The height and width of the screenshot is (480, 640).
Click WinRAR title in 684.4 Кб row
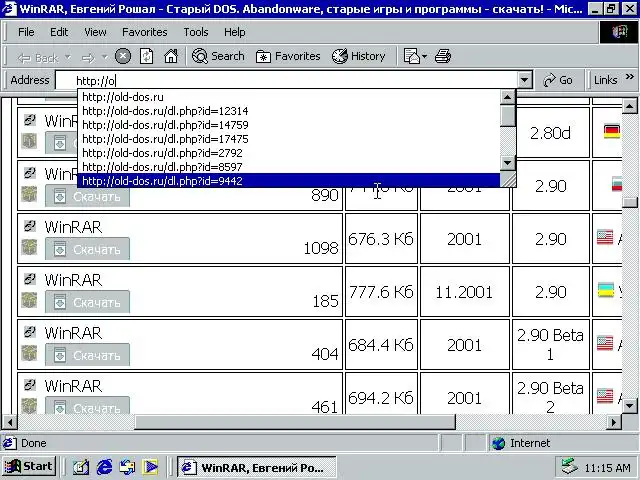(73, 333)
